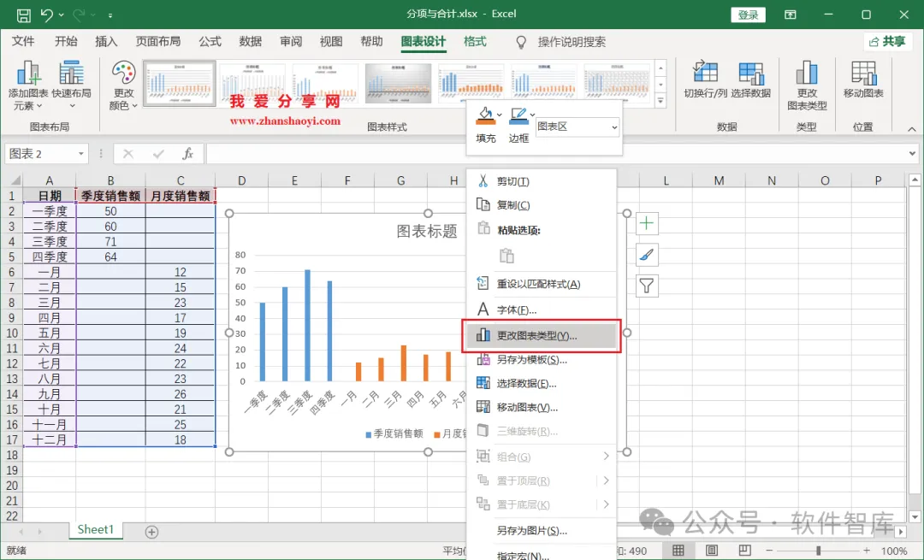
Task: Switch to the 数据 ribbon tab
Action: tap(251, 41)
